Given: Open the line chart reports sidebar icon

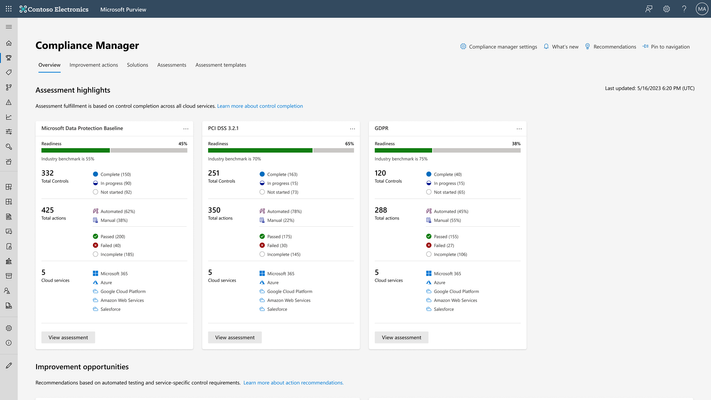Looking at the screenshot, I should click(9, 117).
